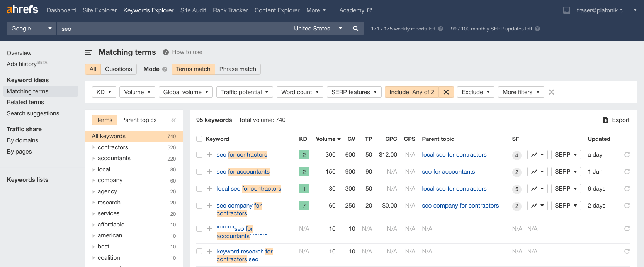Remove the Include: Any of 2 filter
The height and width of the screenshot is (267, 644).
click(x=446, y=92)
